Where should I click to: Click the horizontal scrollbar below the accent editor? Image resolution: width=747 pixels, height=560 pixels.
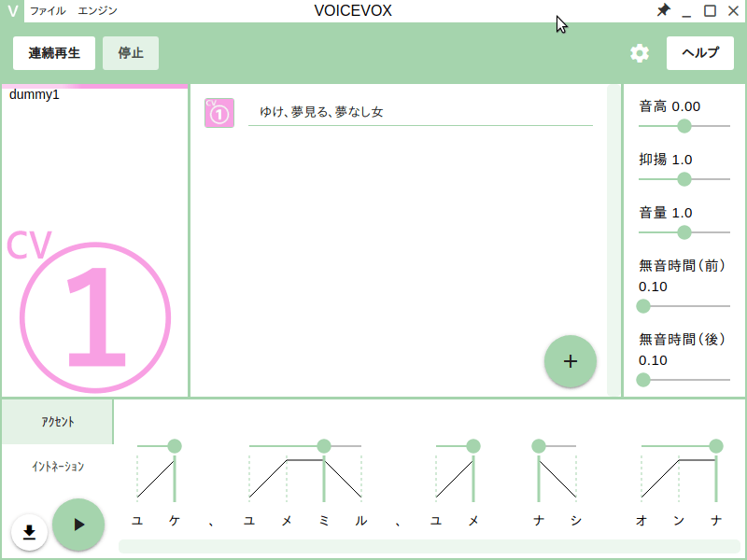(x=429, y=546)
